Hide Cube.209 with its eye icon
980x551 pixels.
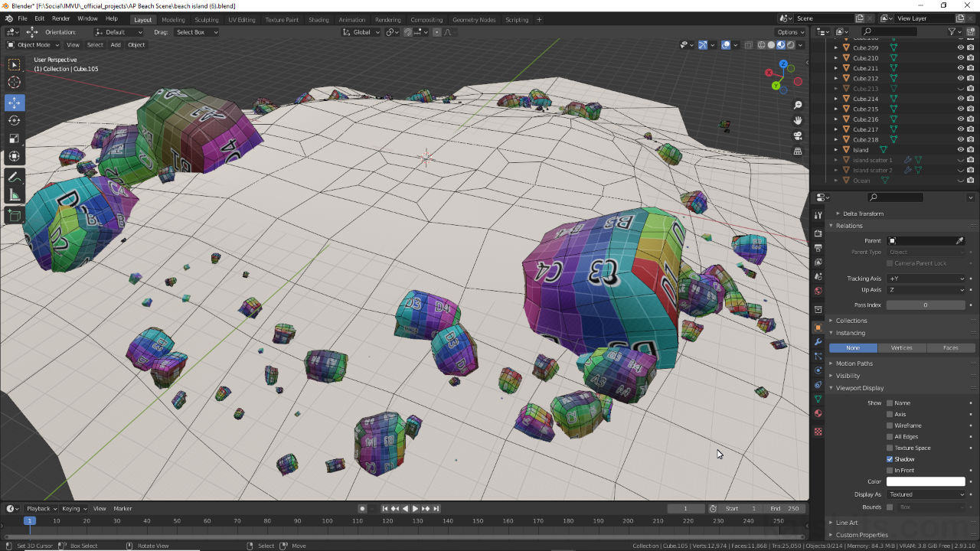[960, 47]
